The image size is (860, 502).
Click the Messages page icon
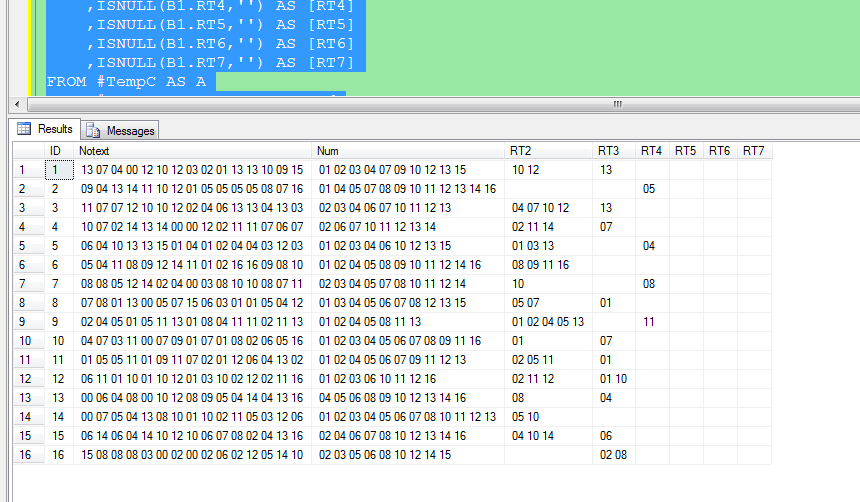(93, 131)
